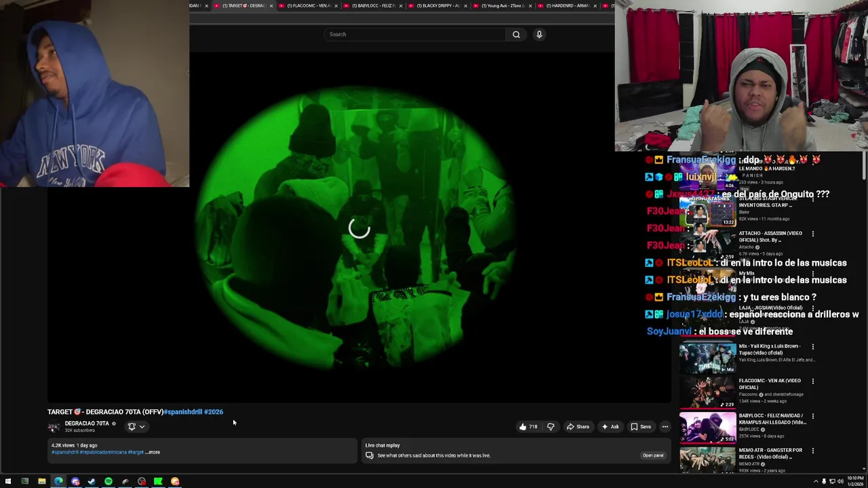Open the DEGRACIAO 70TA channel name

tap(87, 424)
